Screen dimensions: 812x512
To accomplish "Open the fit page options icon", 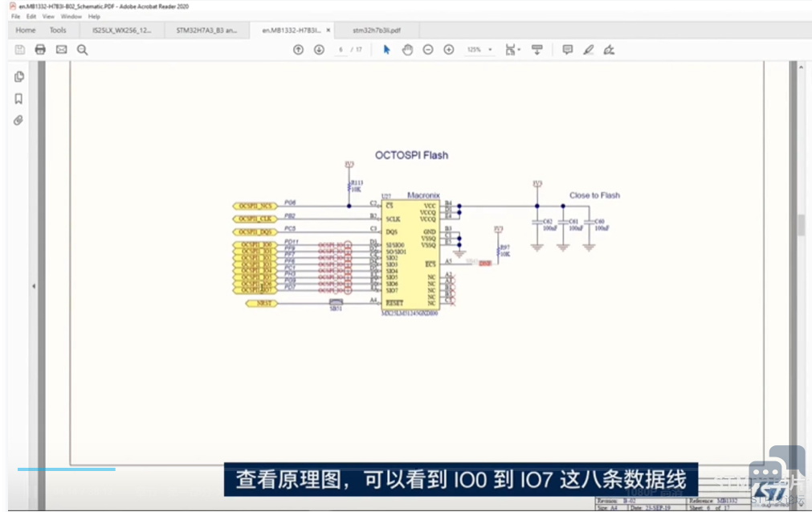I will point(512,50).
